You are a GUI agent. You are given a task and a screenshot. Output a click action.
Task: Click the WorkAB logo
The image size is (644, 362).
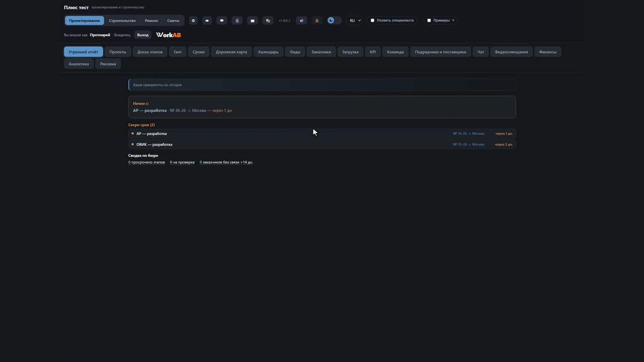click(x=169, y=35)
